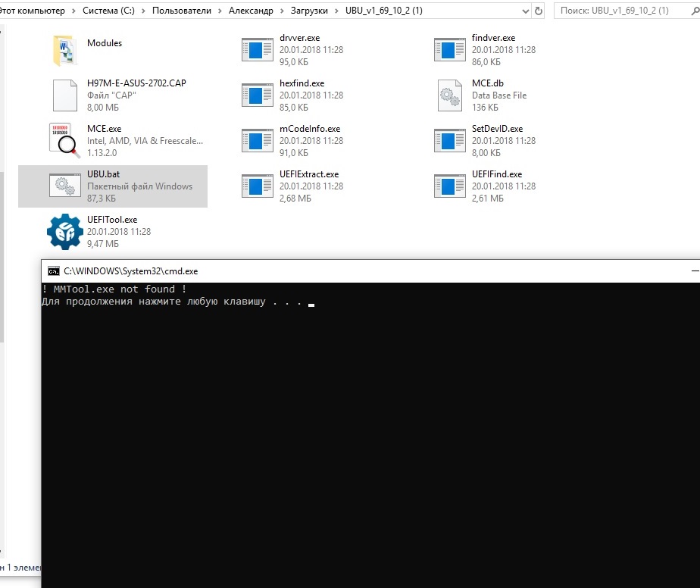Expand chevron after Александр

[282, 11]
